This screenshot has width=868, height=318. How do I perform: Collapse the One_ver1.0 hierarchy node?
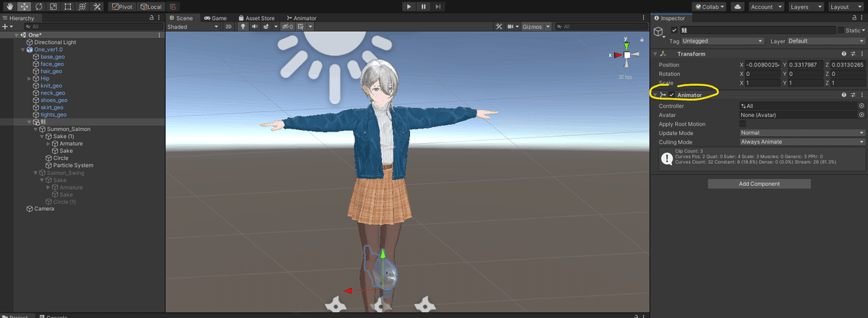22,50
